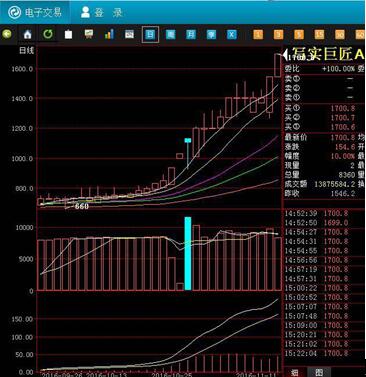Switch chart to quarterly 季 period
The height and width of the screenshot is (377, 366).
[211, 34]
